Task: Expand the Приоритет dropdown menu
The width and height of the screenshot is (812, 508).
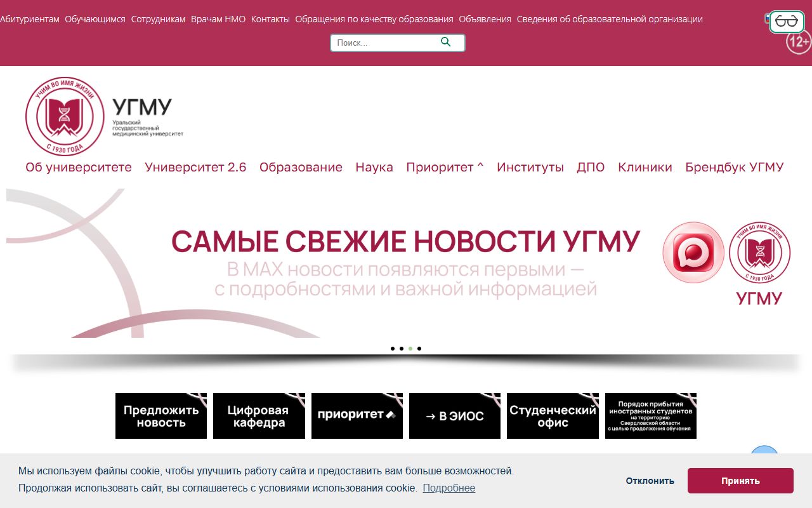Action: click(445, 167)
